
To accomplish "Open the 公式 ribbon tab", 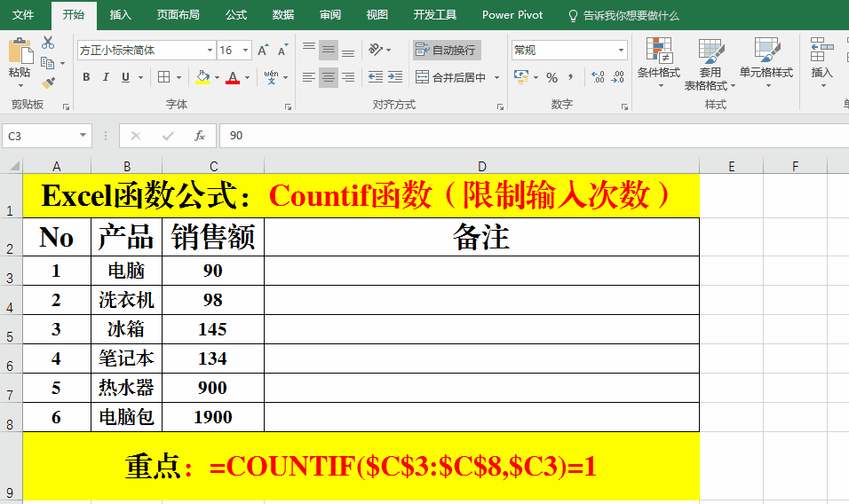I will [236, 15].
